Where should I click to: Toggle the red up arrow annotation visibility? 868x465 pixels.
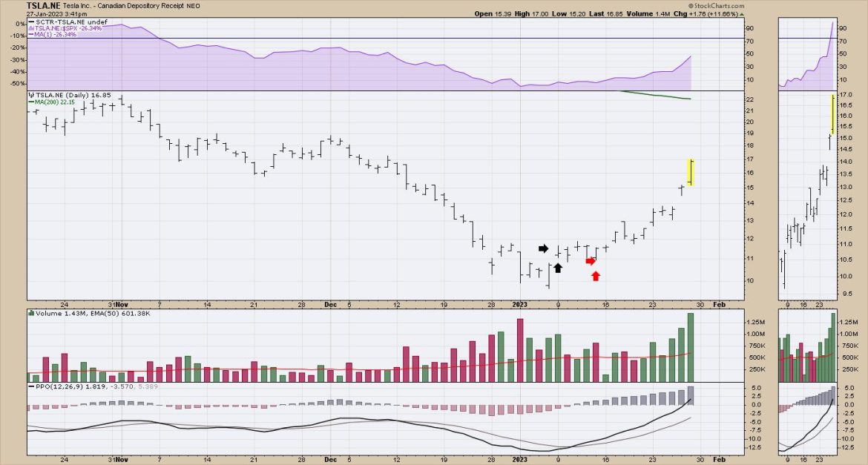(x=596, y=275)
